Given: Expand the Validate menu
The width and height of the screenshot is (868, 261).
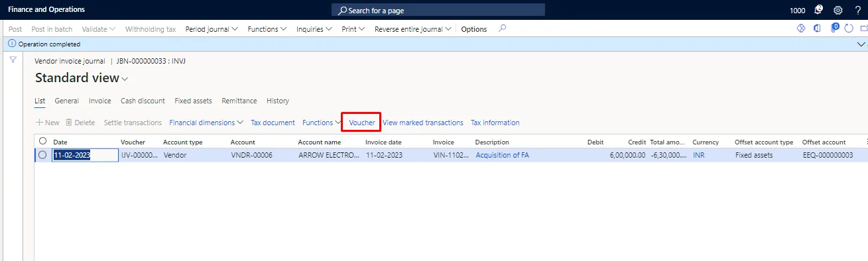Looking at the screenshot, I should [99, 29].
